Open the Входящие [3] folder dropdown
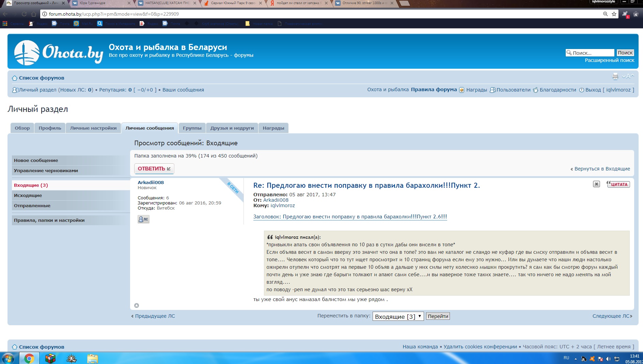 [398, 316]
